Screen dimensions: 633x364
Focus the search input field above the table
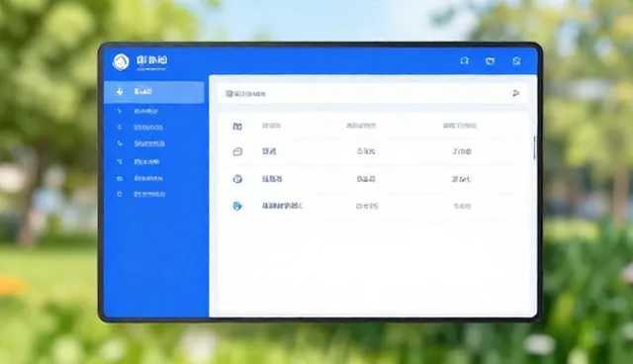pyautogui.click(x=372, y=94)
